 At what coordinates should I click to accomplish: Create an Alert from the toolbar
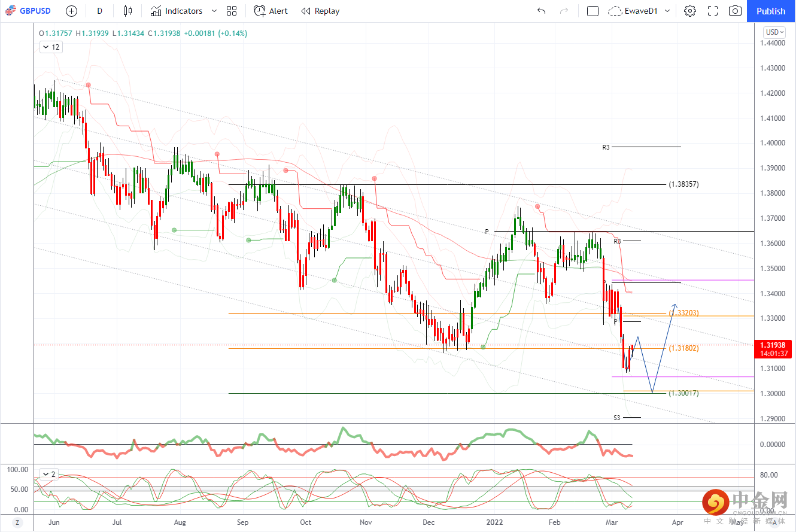pos(271,11)
